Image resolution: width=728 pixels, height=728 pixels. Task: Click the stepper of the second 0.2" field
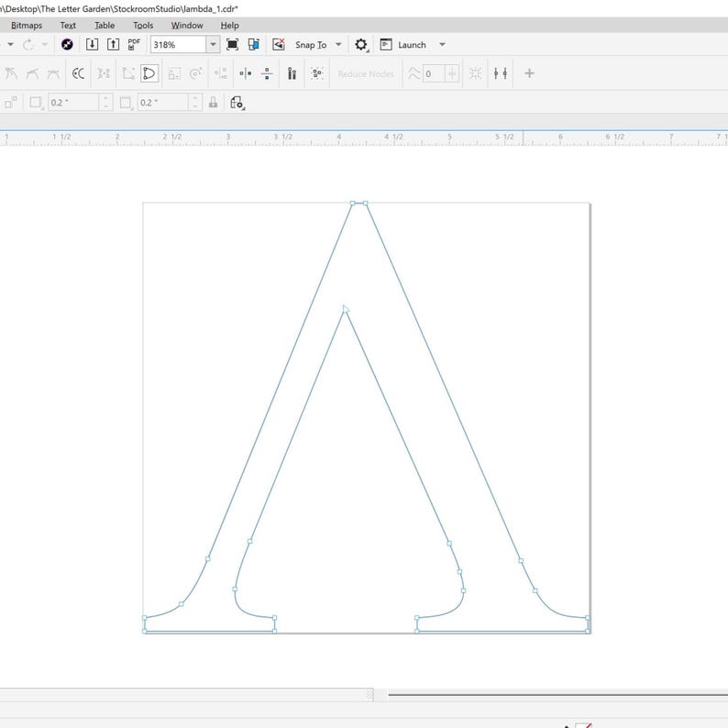click(195, 102)
